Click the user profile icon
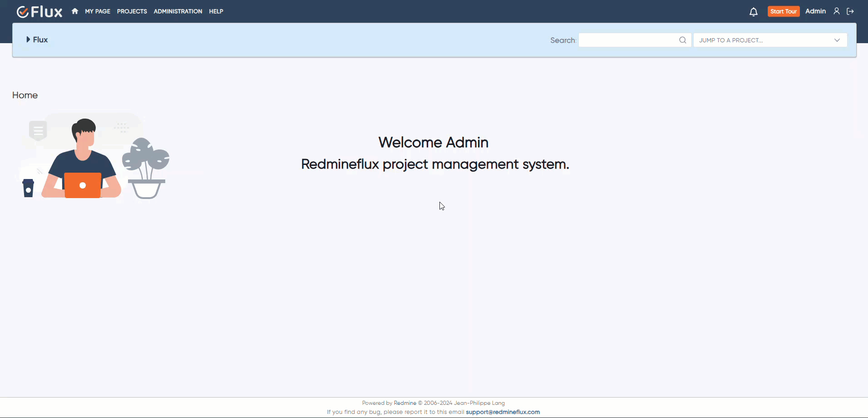The image size is (868, 418). pos(836,11)
